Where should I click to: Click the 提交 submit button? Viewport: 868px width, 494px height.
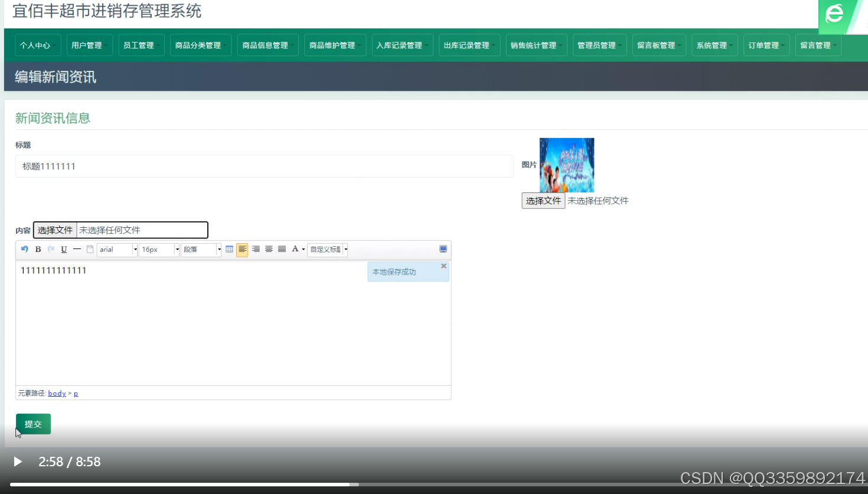[33, 424]
